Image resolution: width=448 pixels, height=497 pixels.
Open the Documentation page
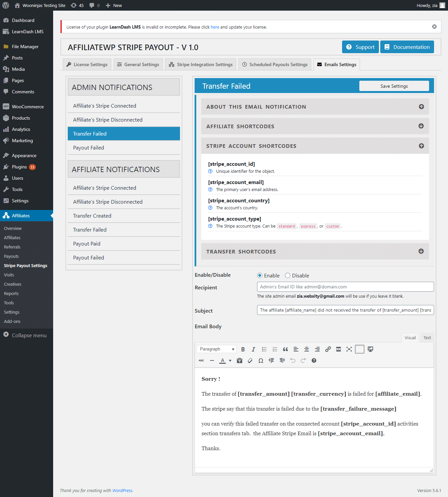(407, 47)
